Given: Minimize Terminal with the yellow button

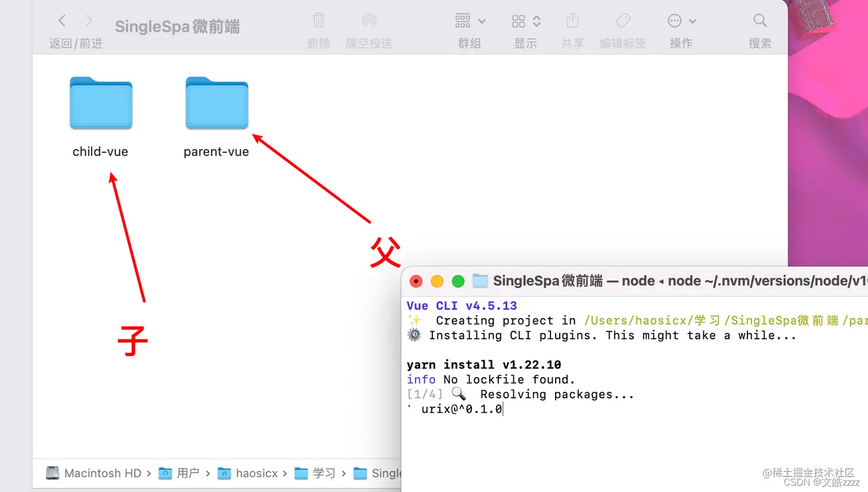Looking at the screenshot, I should click(437, 281).
